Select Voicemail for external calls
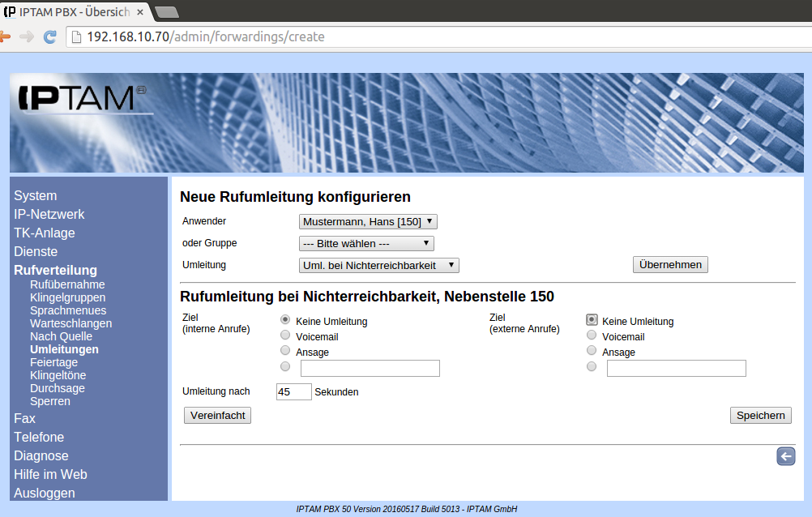The height and width of the screenshot is (517, 812). 592,335
